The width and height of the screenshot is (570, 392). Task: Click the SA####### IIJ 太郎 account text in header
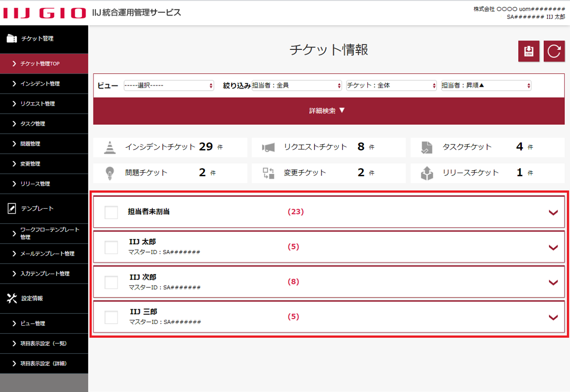click(x=536, y=17)
